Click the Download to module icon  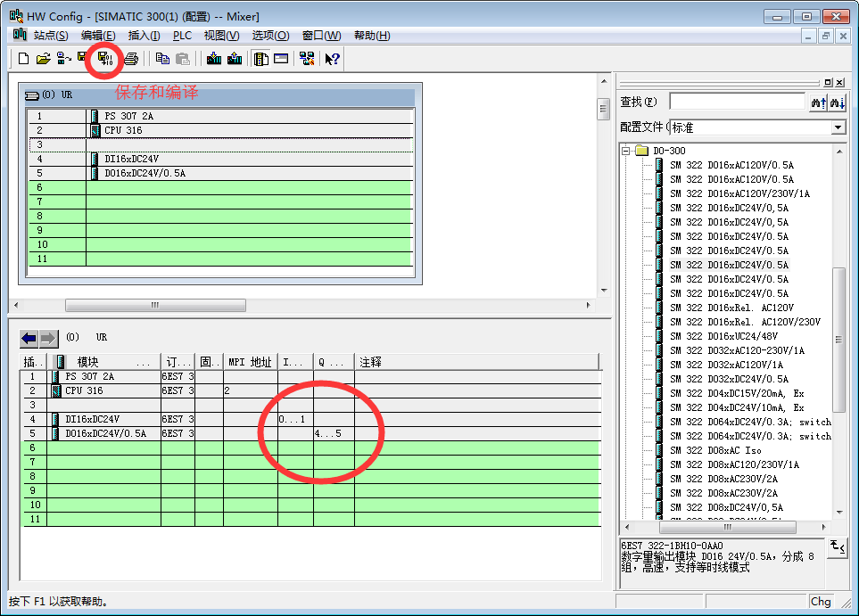pyautogui.click(x=214, y=59)
